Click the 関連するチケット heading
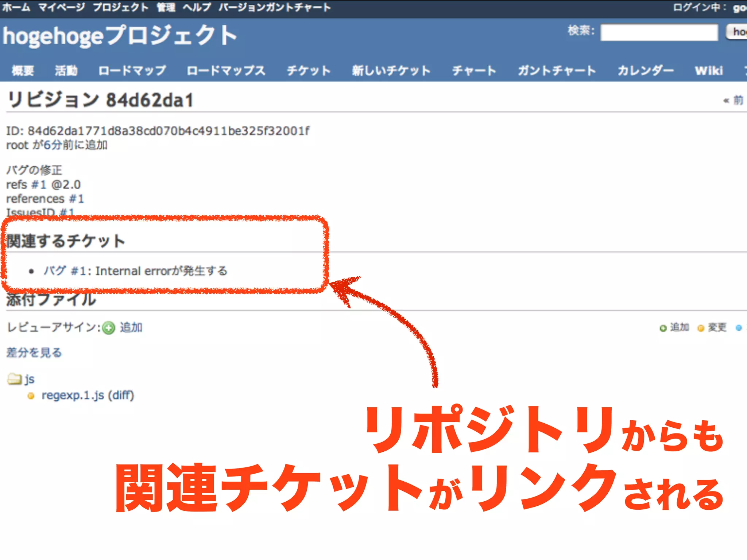747x560 pixels. click(66, 241)
